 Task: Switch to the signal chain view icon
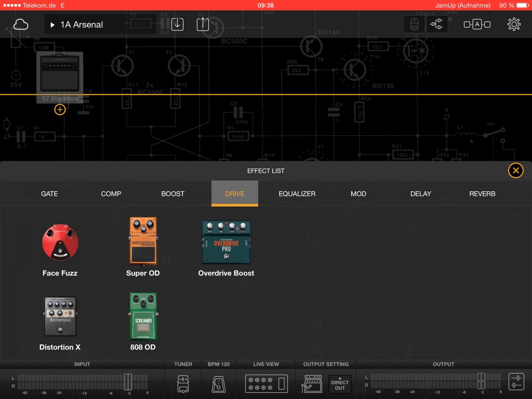pyautogui.click(x=437, y=25)
